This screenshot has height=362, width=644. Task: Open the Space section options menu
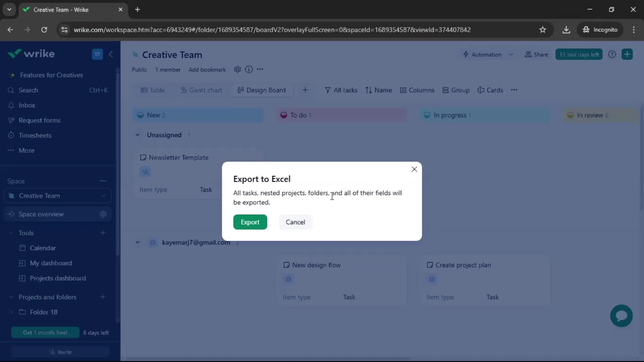(103, 181)
